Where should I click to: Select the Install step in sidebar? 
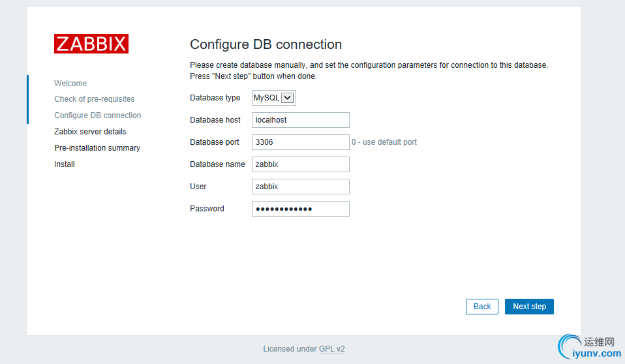[65, 164]
